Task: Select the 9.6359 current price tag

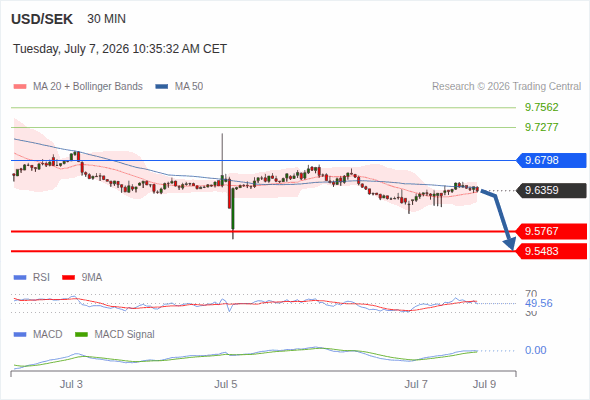Action: click(x=550, y=190)
